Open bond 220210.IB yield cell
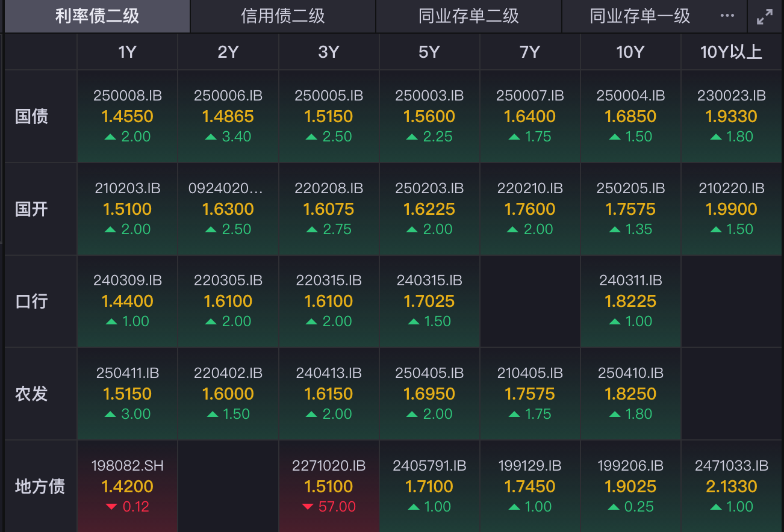 point(530,209)
